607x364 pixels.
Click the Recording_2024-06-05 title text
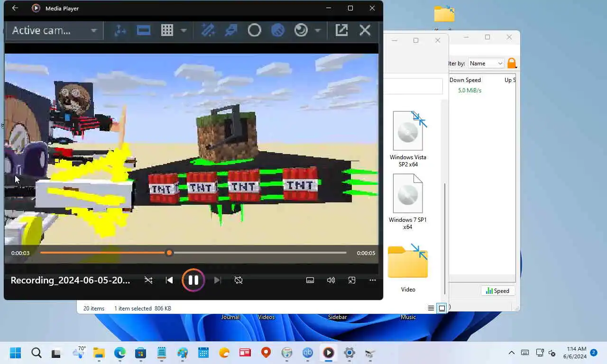70,280
